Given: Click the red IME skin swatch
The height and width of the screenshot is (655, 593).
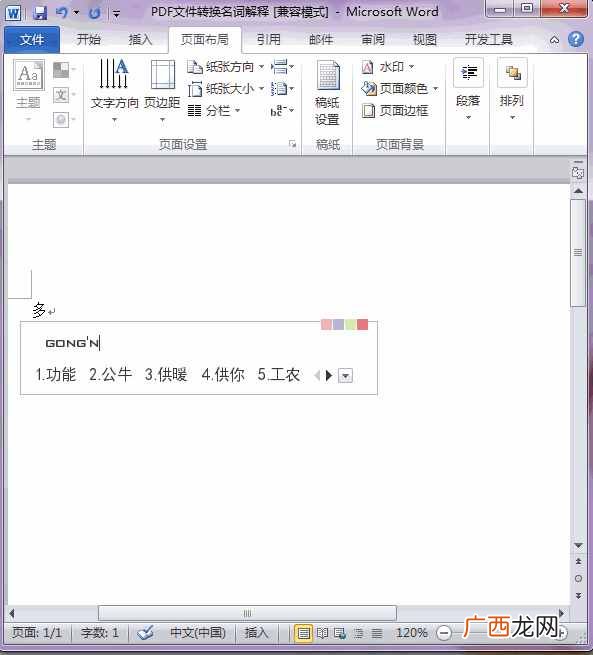Looking at the screenshot, I should 363,325.
